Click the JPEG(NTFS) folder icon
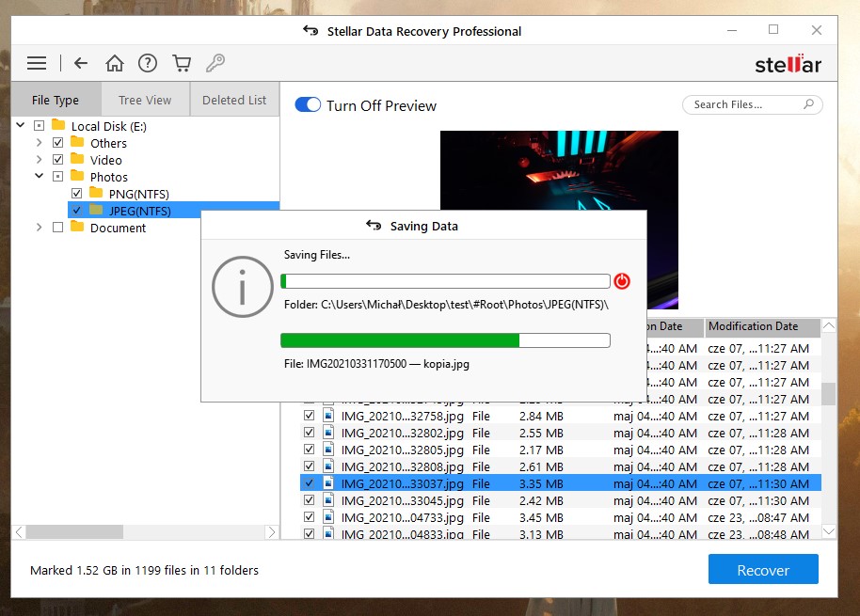The height and width of the screenshot is (616, 860). point(96,210)
